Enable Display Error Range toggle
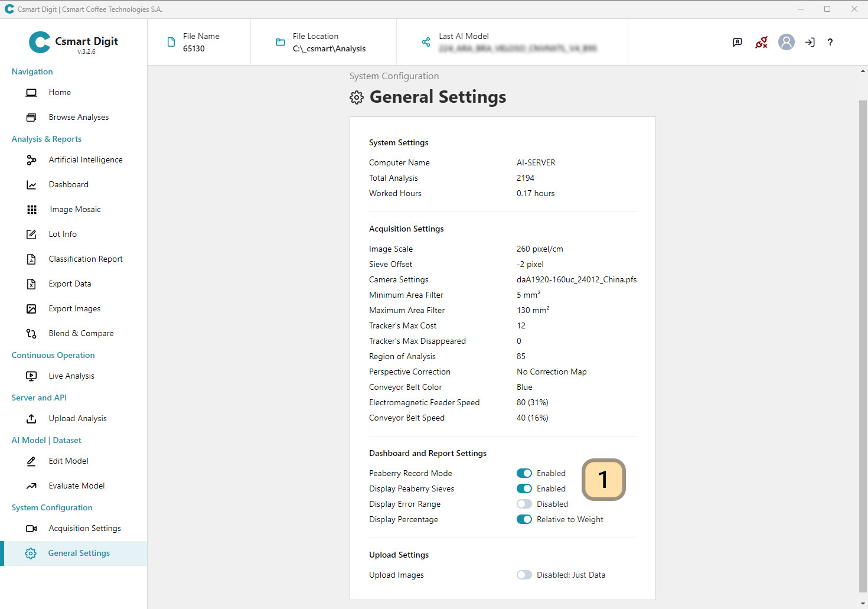The width and height of the screenshot is (868, 609). (524, 504)
